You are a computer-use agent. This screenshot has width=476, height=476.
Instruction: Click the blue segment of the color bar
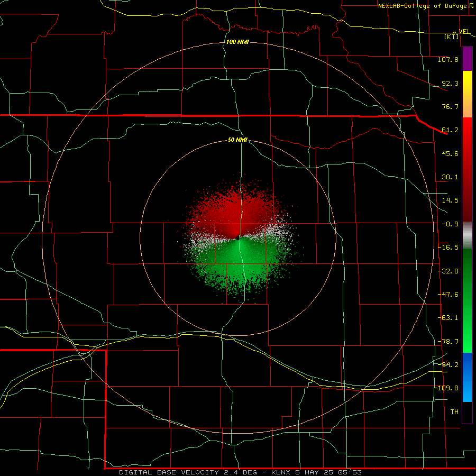pyautogui.click(x=467, y=377)
